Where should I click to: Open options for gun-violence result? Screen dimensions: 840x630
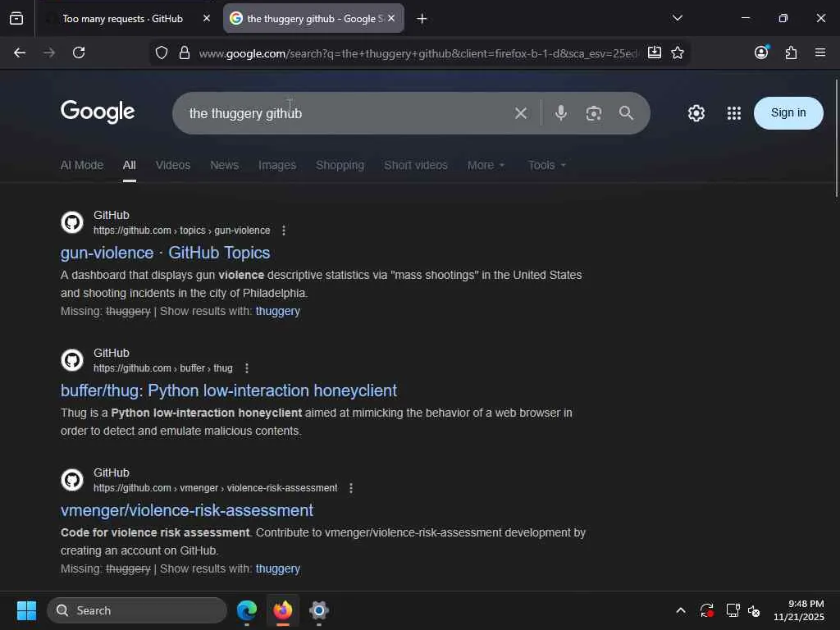coord(284,231)
